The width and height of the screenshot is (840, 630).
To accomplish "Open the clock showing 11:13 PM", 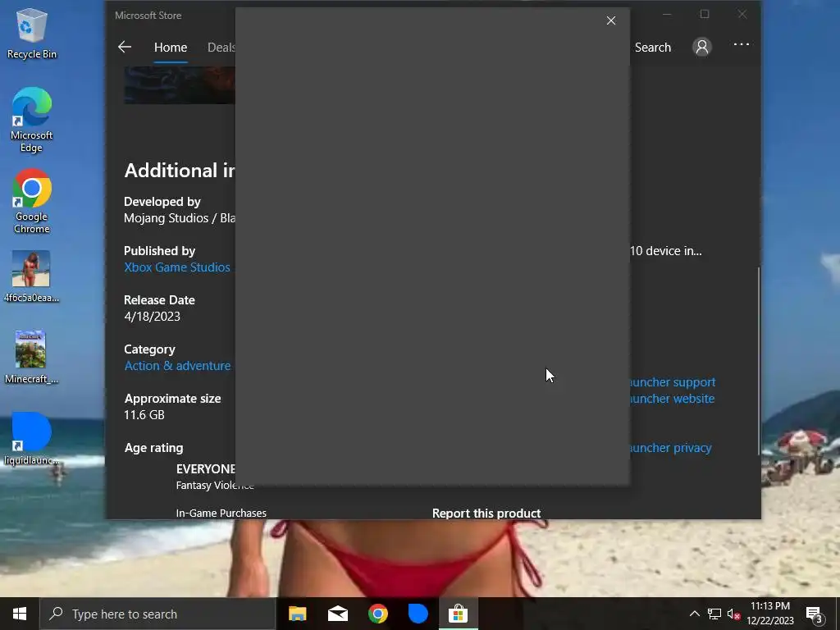I will click(769, 614).
